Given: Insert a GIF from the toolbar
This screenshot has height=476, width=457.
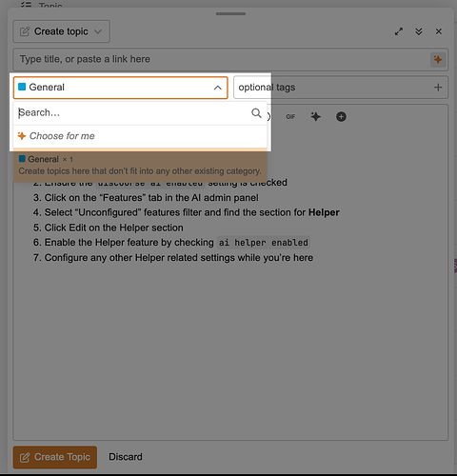Looking at the screenshot, I should click(x=290, y=117).
